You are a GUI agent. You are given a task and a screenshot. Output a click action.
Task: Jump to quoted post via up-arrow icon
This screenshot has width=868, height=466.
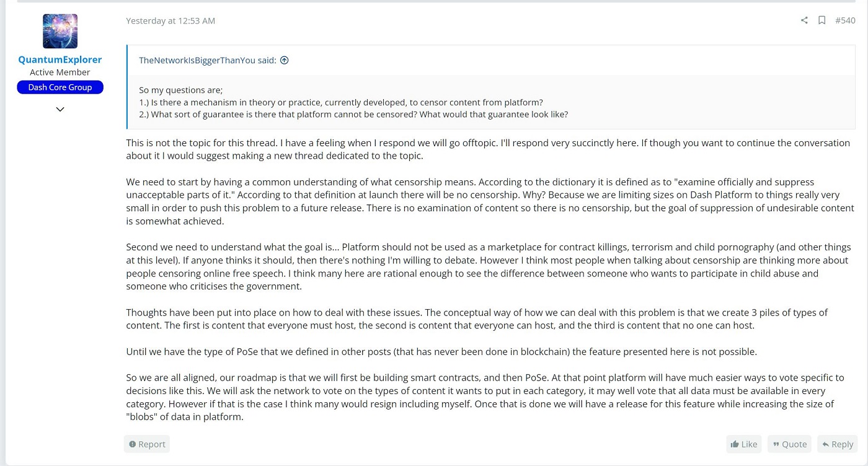pos(284,60)
